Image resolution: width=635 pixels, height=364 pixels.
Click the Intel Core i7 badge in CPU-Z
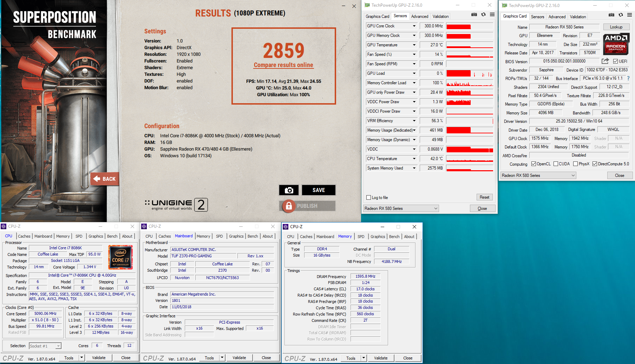pos(120,257)
